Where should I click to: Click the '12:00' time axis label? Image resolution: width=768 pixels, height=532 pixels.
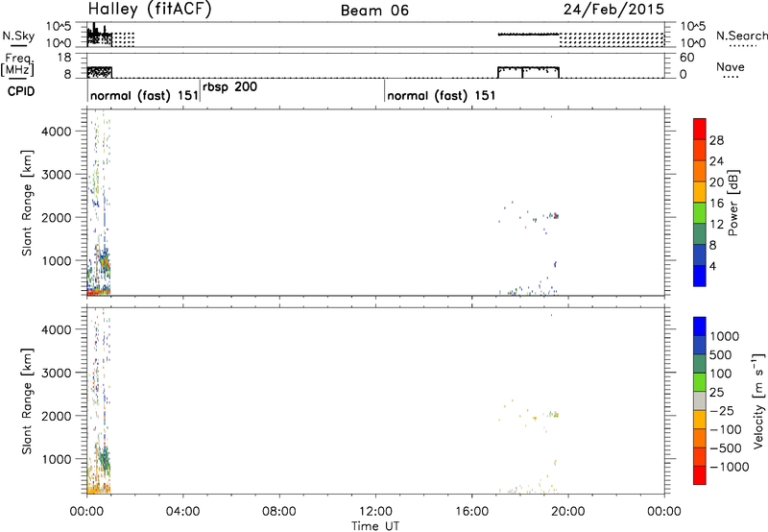(x=375, y=512)
